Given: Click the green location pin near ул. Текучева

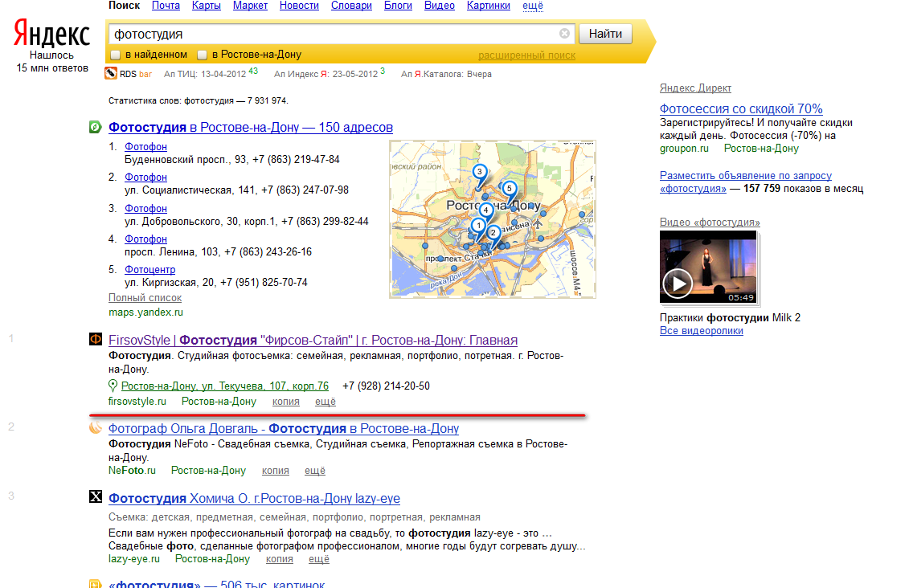Looking at the screenshot, I should (113, 386).
